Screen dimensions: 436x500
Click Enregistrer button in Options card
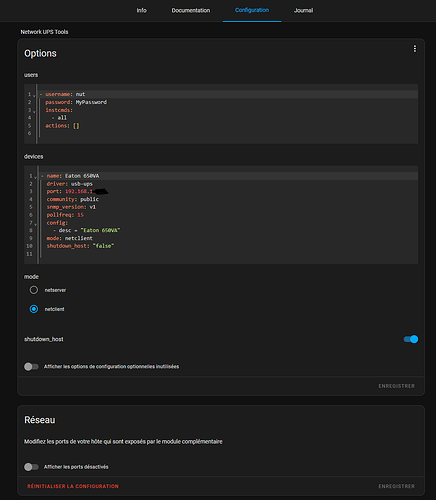pyautogui.click(x=397, y=386)
